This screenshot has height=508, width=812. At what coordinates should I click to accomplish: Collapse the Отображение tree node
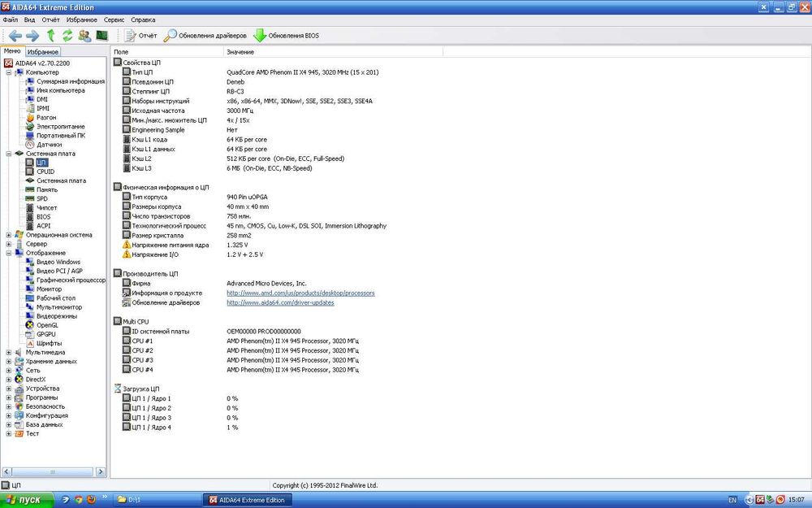click(x=9, y=253)
